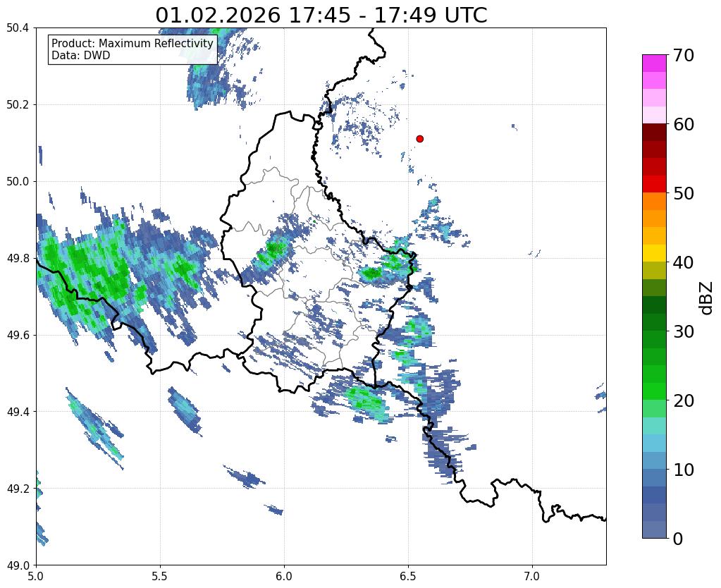Click the 'Data: DWD' legend line
Image resolution: width=721 pixels, height=588 pixels.
(x=81, y=55)
